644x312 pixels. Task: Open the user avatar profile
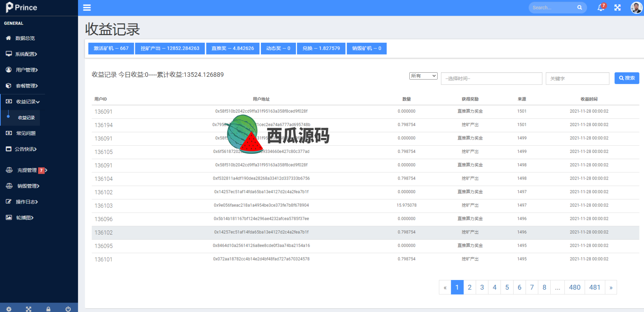coord(636,8)
